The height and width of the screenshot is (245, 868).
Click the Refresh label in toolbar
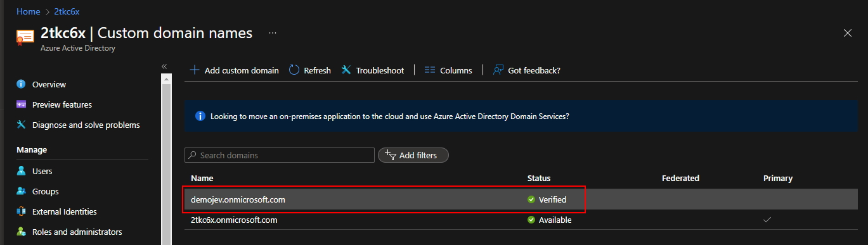point(317,70)
